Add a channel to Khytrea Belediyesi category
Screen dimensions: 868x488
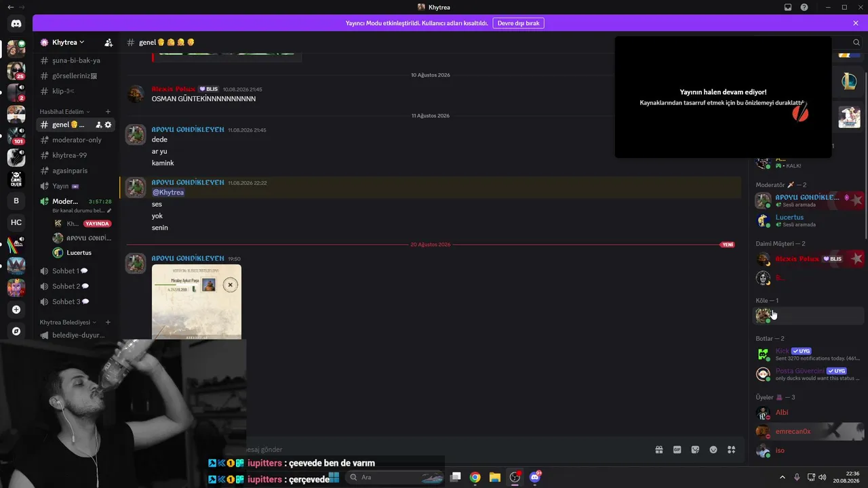pos(108,323)
